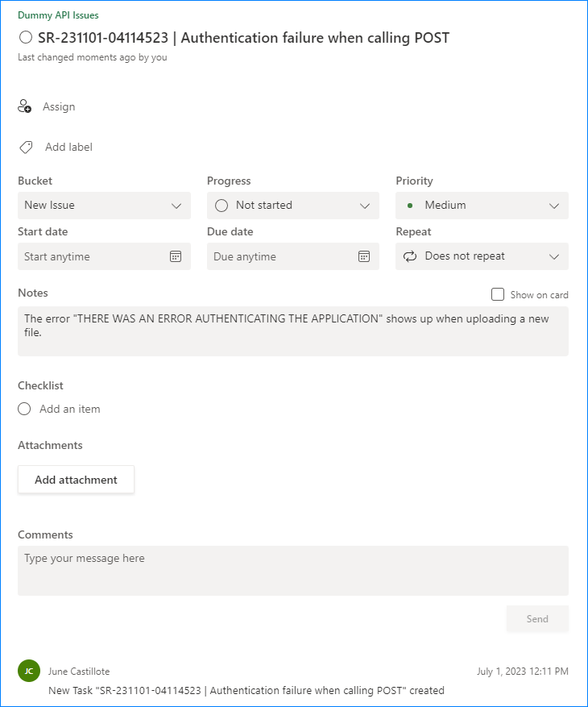Click into the Notes text area
Image resolution: width=588 pixels, height=707 pixels.
click(x=293, y=331)
